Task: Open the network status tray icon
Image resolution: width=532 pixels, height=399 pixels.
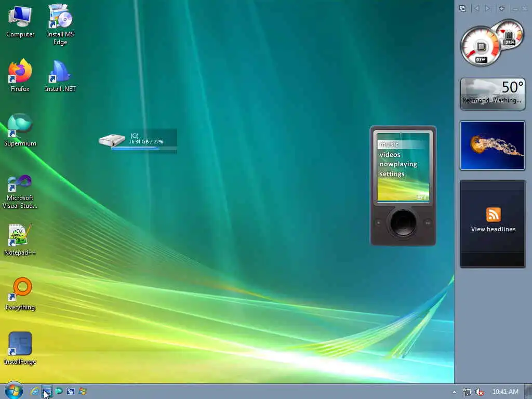Action: (x=467, y=392)
